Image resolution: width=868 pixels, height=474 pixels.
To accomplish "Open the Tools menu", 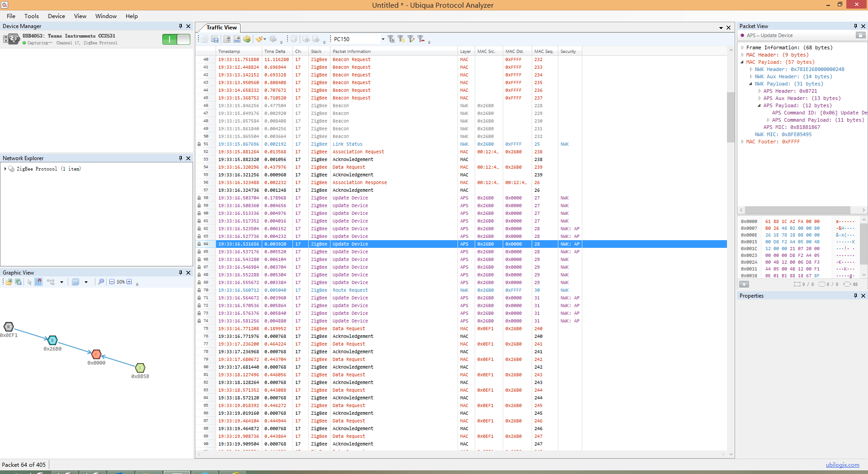I will point(32,16).
